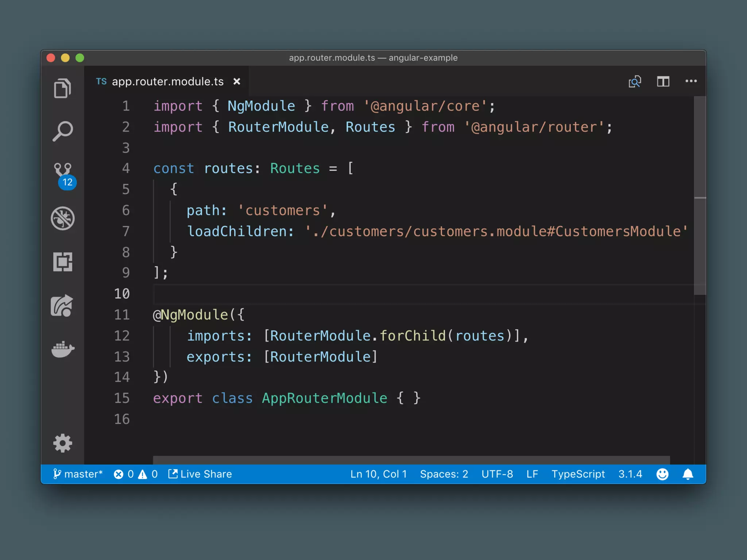The height and width of the screenshot is (560, 747).
Task: Split the editor to the right
Action: 663,81
